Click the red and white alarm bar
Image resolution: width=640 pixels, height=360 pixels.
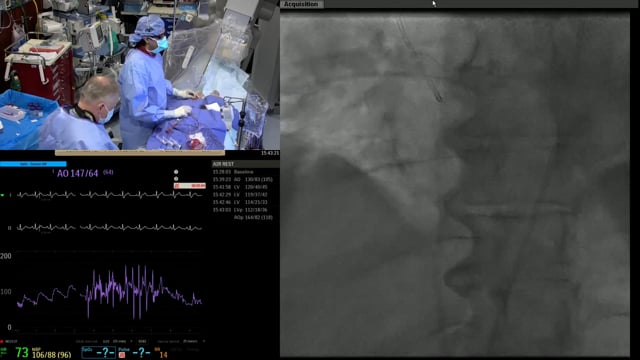(190, 186)
